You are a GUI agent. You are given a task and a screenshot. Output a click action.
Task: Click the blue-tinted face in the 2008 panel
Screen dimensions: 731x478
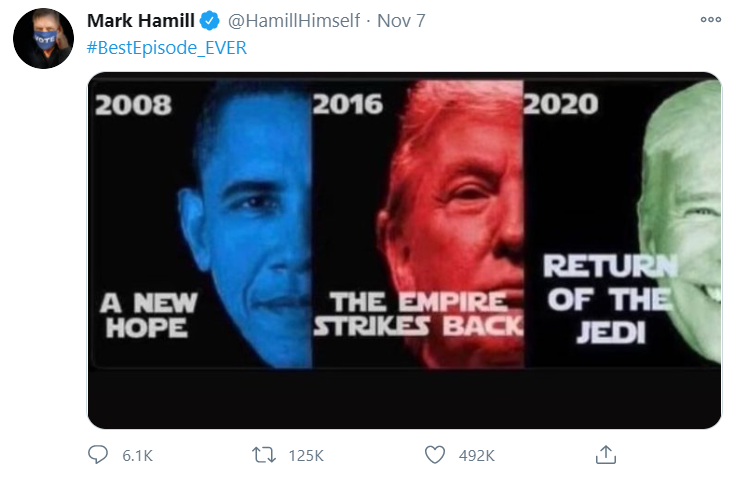247,224
